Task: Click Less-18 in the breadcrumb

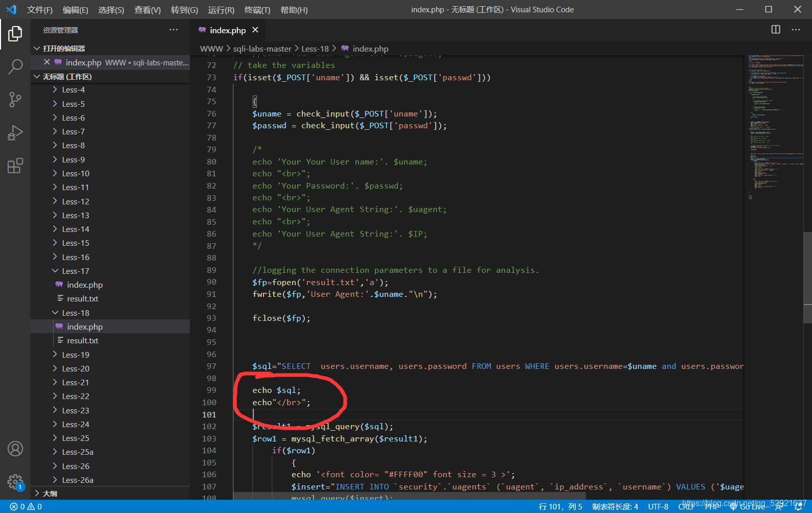Action: click(x=315, y=49)
